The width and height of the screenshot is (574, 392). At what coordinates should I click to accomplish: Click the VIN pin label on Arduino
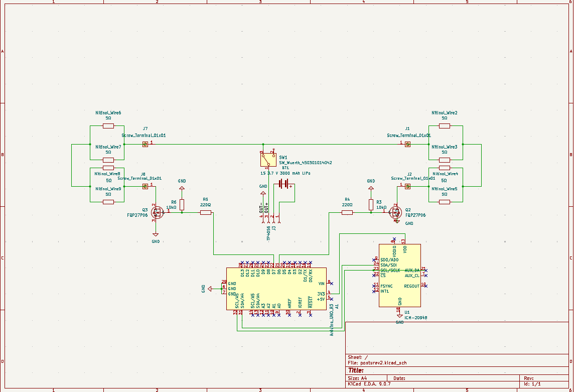click(x=322, y=284)
